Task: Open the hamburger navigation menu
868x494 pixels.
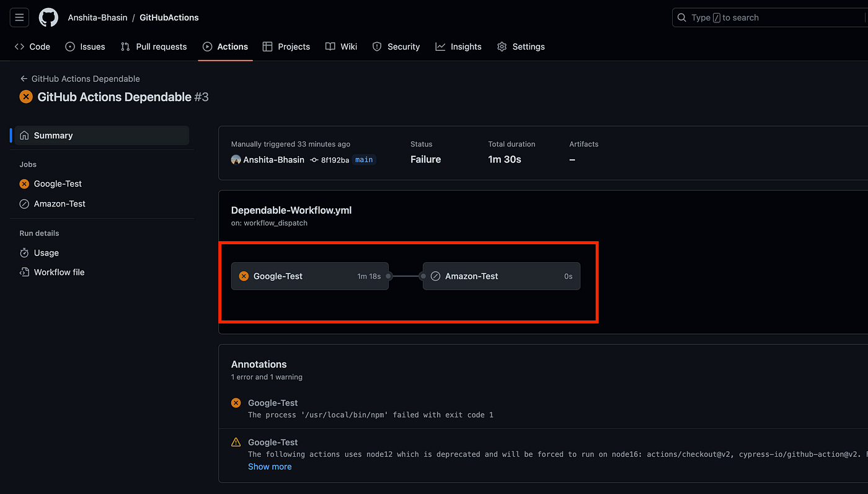Action: [19, 17]
